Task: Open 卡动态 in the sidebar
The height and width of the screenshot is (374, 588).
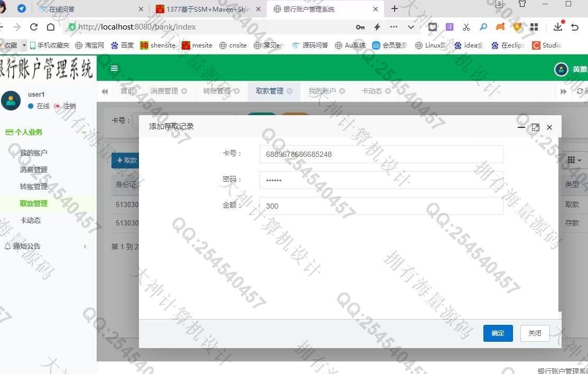Action: [x=30, y=220]
